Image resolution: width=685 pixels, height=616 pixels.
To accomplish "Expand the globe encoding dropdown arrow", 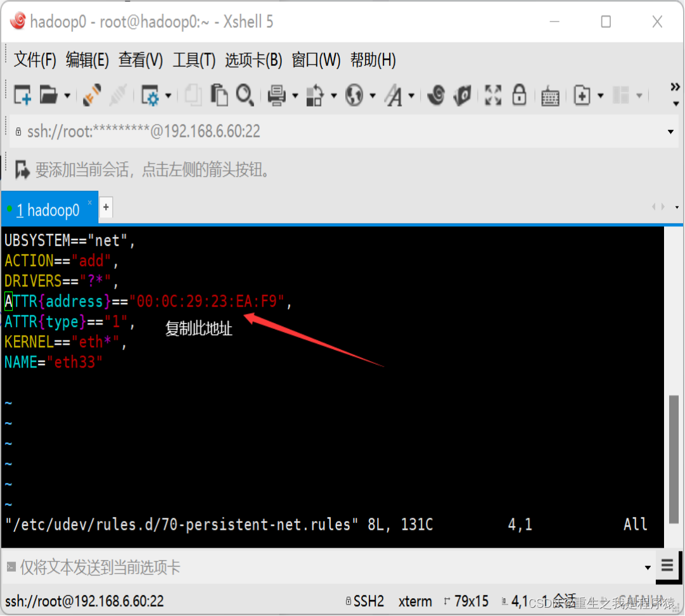I will pyautogui.click(x=373, y=95).
